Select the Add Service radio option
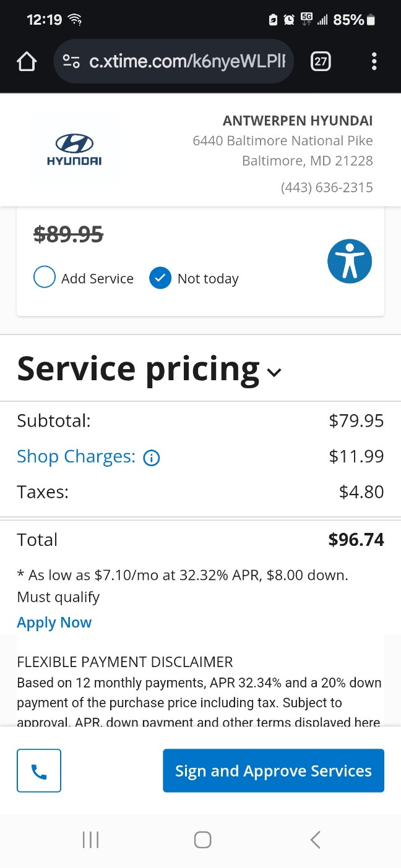Screen dimensions: 401x868 pyautogui.click(x=45, y=278)
